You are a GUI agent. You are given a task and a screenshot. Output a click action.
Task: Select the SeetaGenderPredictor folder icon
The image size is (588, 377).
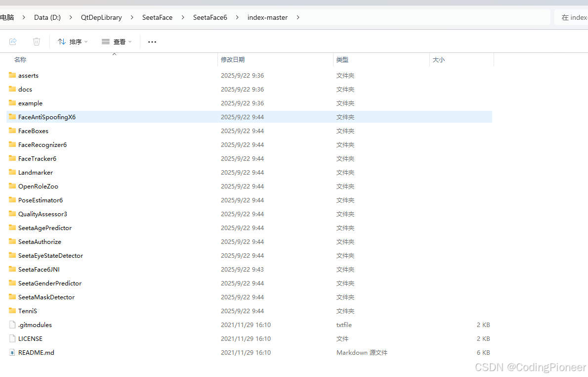[x=12, y=283]
